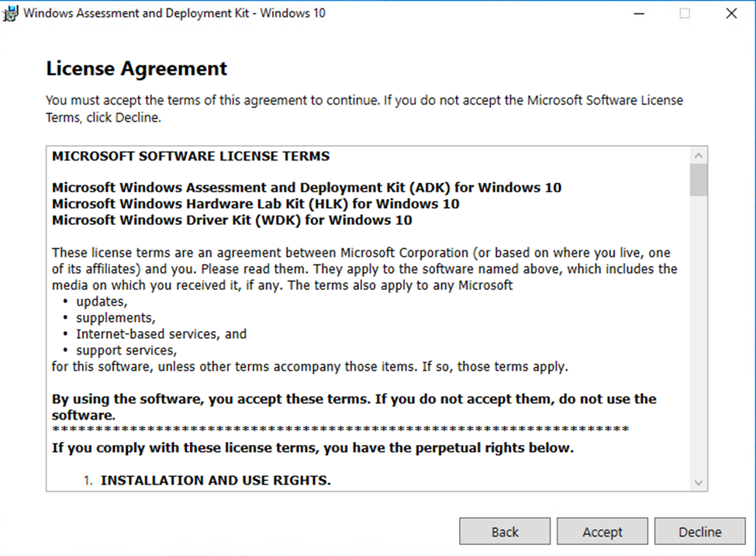This screenshot has height=556, width=756.
Task: Click the installer icon in the title bar
Action: (x=12, y=13)
